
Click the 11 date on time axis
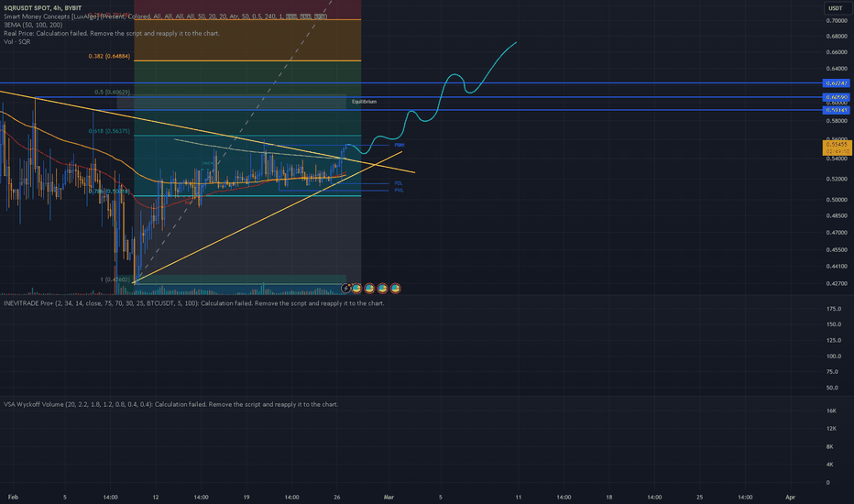tap(518, 498)
